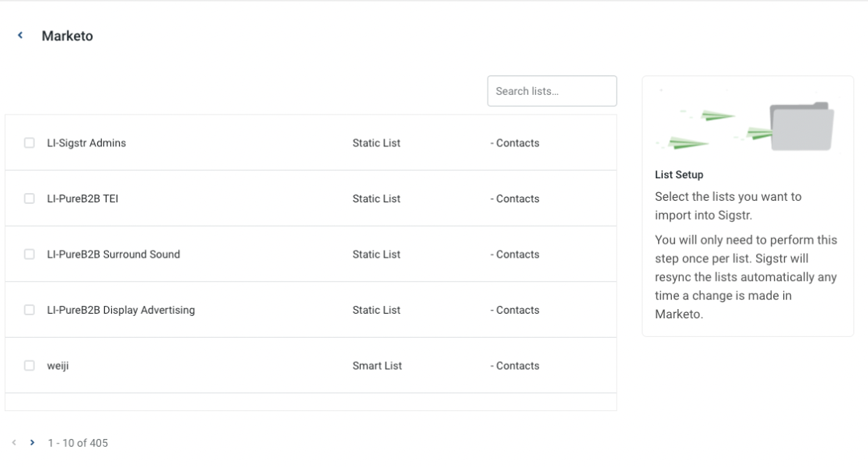Click Contacts in Display Advertising row

coord(515,310)
